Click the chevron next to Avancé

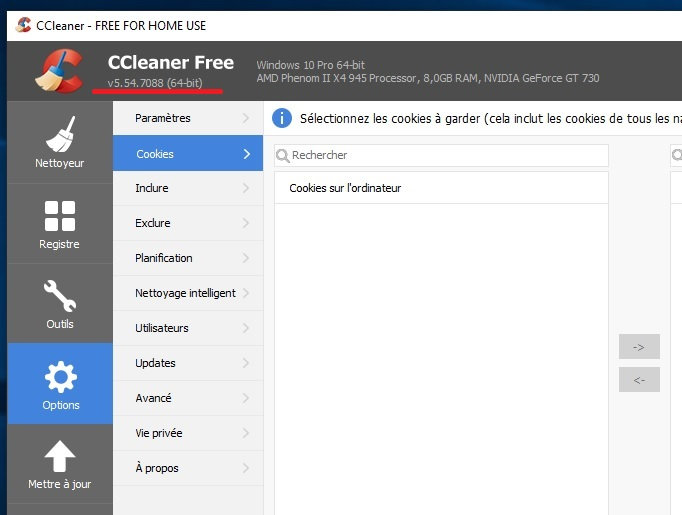246,398
